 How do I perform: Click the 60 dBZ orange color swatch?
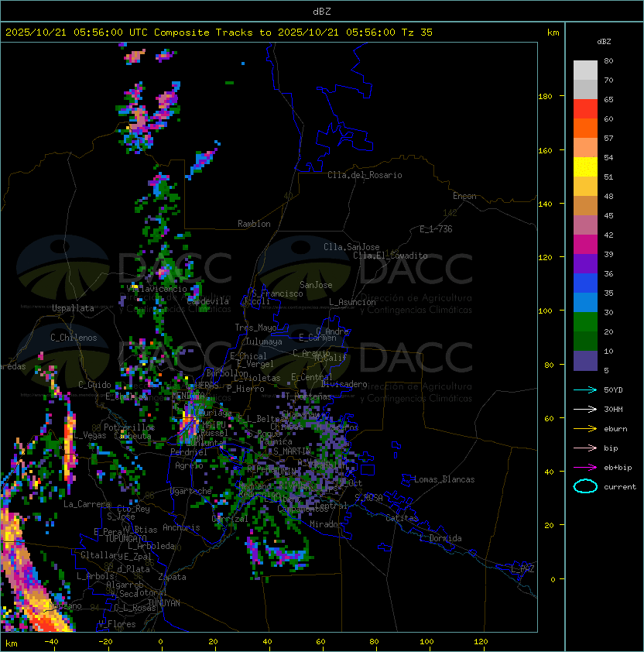point(585,128)
